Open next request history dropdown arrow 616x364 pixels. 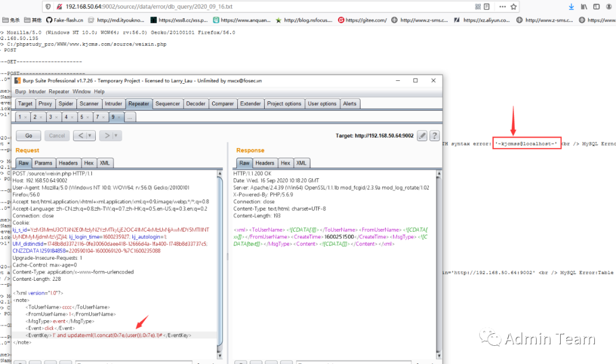(x=116, y=136)
